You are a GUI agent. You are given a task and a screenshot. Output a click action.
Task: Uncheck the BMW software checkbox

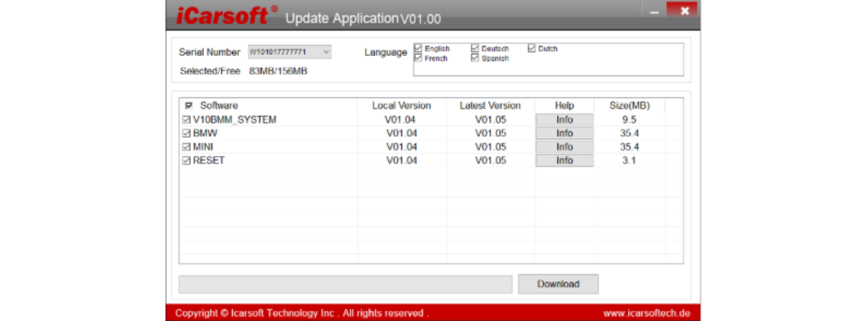[x=186, y=133]
